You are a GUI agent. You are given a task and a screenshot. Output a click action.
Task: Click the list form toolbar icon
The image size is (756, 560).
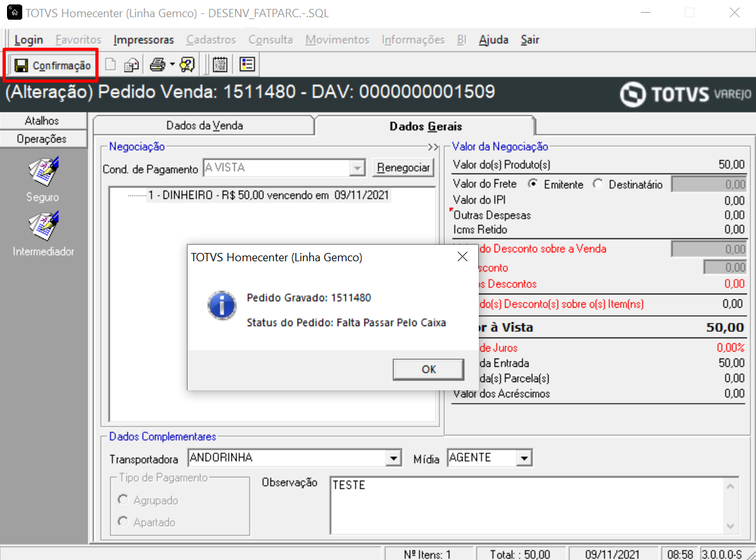click(x=247, y=65)
